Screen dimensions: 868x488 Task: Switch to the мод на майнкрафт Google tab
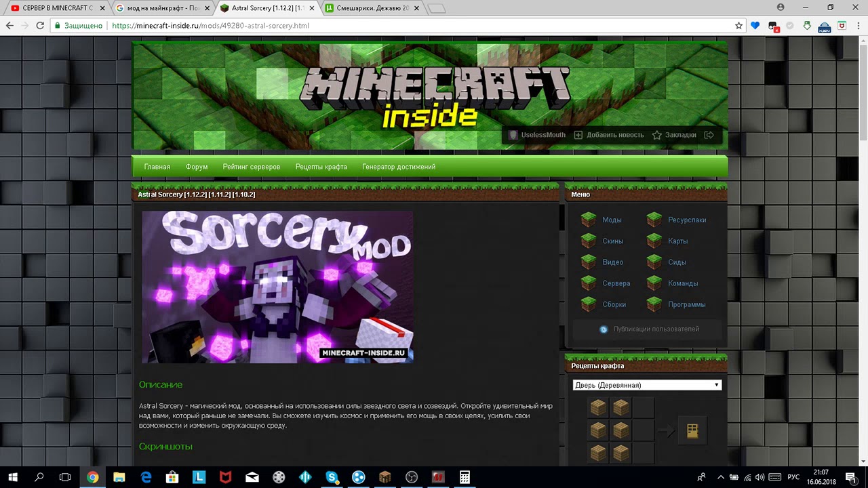coord(163,8)
